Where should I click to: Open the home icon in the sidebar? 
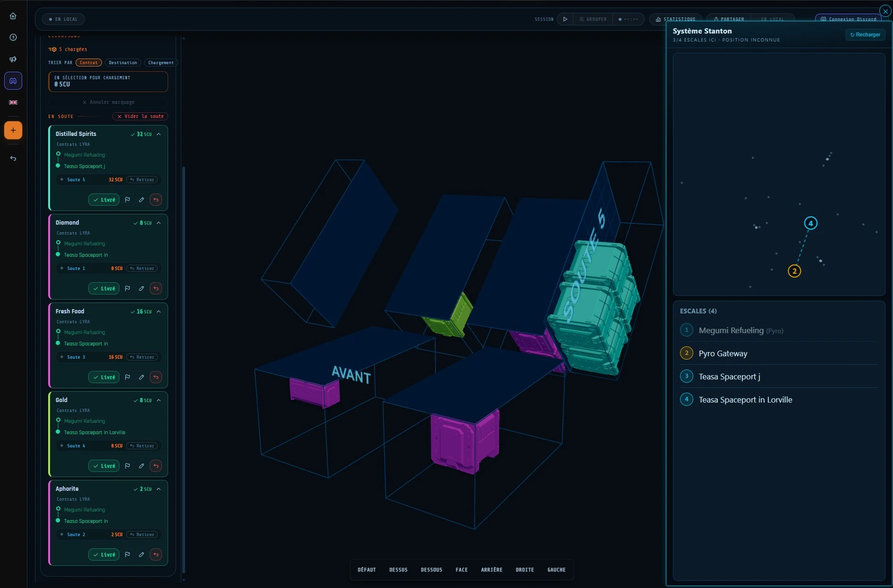[x=13, y=16]
